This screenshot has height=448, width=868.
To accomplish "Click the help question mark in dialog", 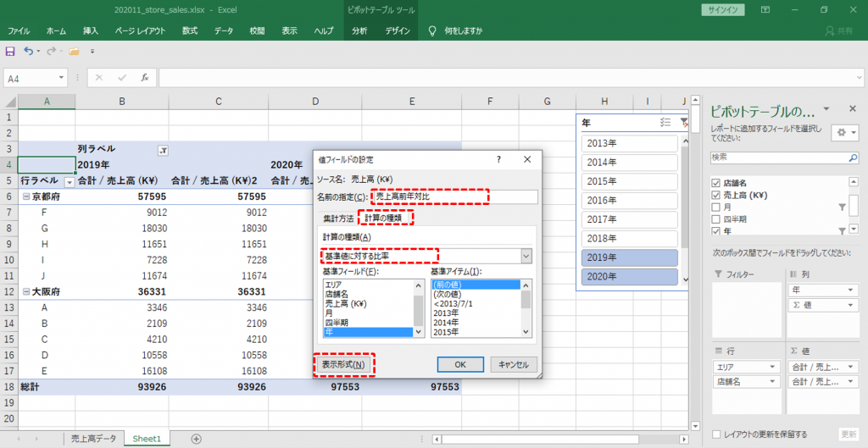I will [498, 159].
